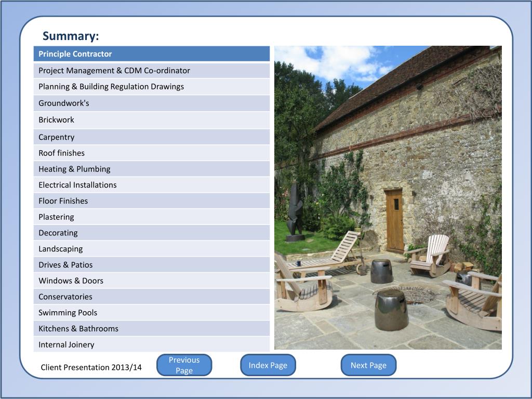Select the Swimming Pools entry

pyautogui.click(x=152, y=312)
